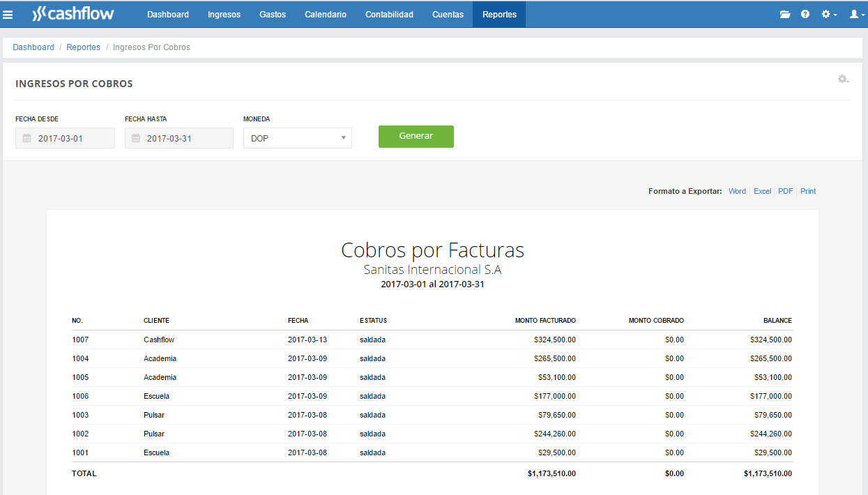Click Sanitas Internacional S.A subtitle
868x495 pixels.
pyautogui.click(x=432, y=269)
